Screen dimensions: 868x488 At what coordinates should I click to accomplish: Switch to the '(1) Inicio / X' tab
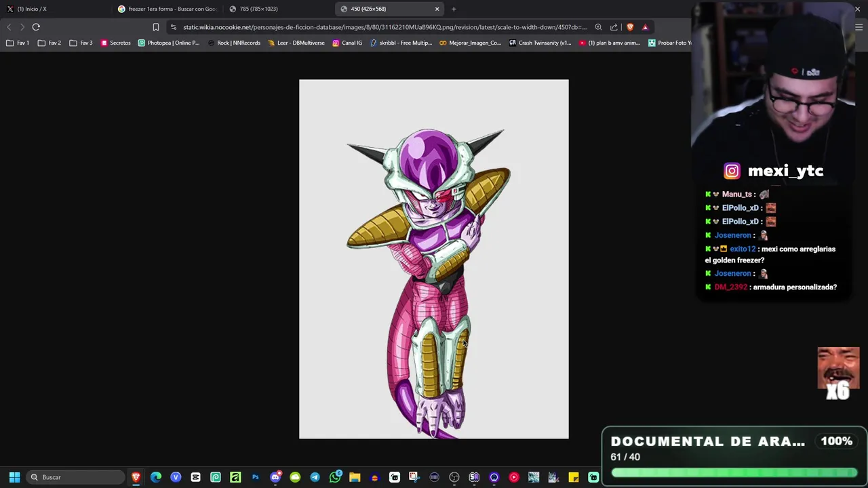click(x=54, y=9)
